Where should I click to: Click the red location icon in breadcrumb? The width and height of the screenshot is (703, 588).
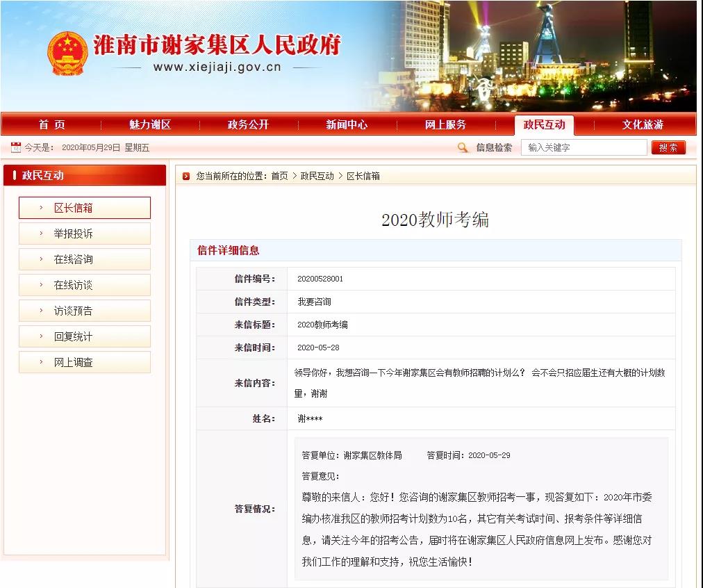[x=186, y=177]
